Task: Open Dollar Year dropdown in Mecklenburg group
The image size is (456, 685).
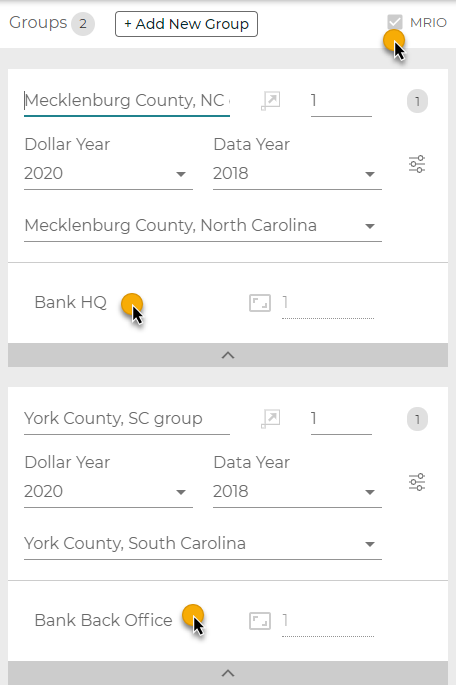Action: point(108,174)
